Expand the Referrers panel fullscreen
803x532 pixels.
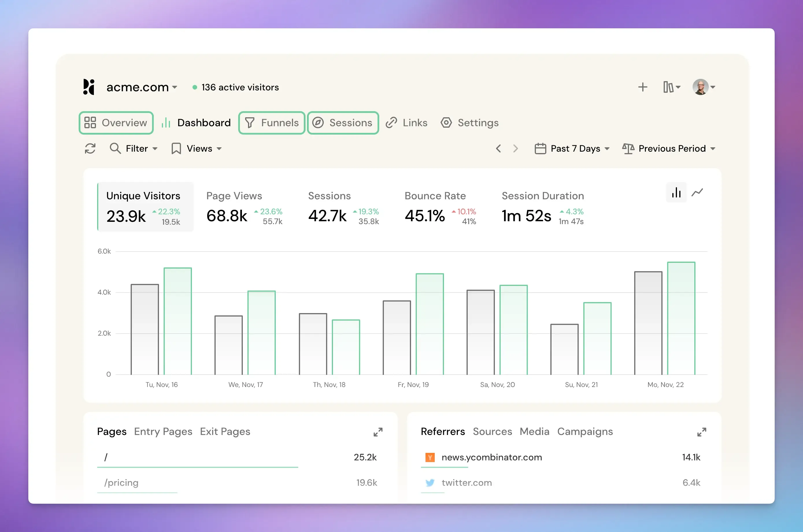coord(702,432)
